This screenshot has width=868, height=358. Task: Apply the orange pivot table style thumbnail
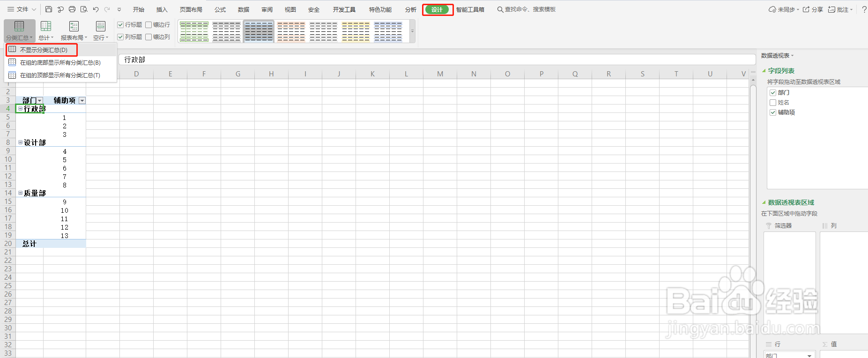[291, 31]
